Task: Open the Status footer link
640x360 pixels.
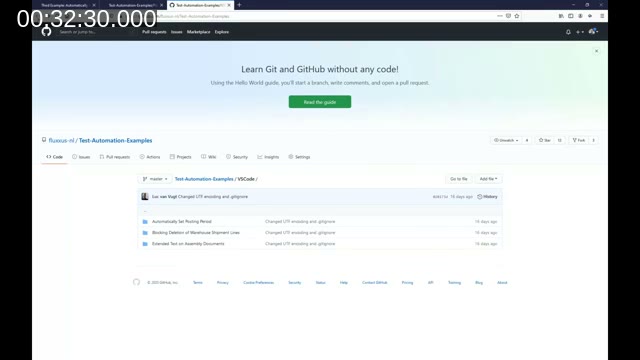Action: coord(320,282)
